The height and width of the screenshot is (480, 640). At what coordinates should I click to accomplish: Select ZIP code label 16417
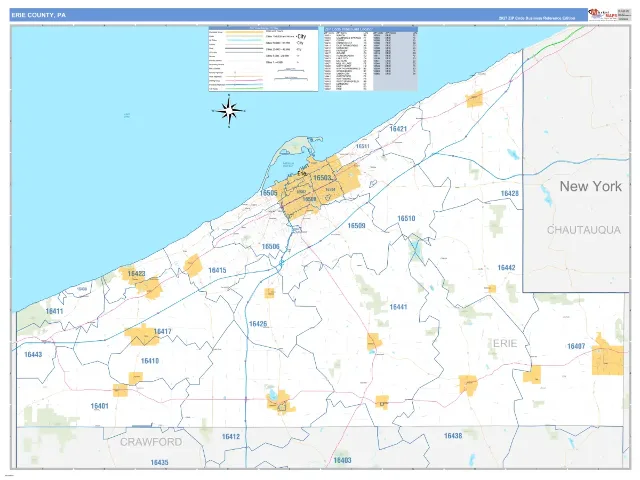tap(162, 331)
